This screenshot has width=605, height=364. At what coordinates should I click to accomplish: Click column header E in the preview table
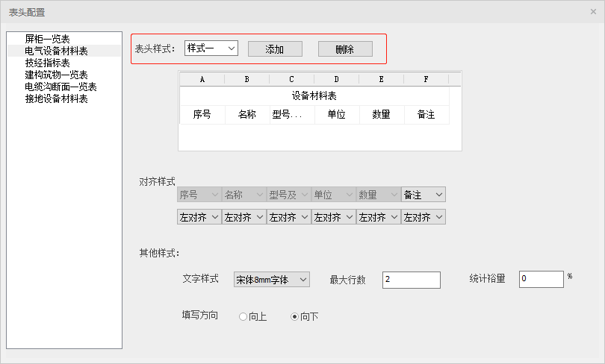pyautogui.click(x=381, y=79)
